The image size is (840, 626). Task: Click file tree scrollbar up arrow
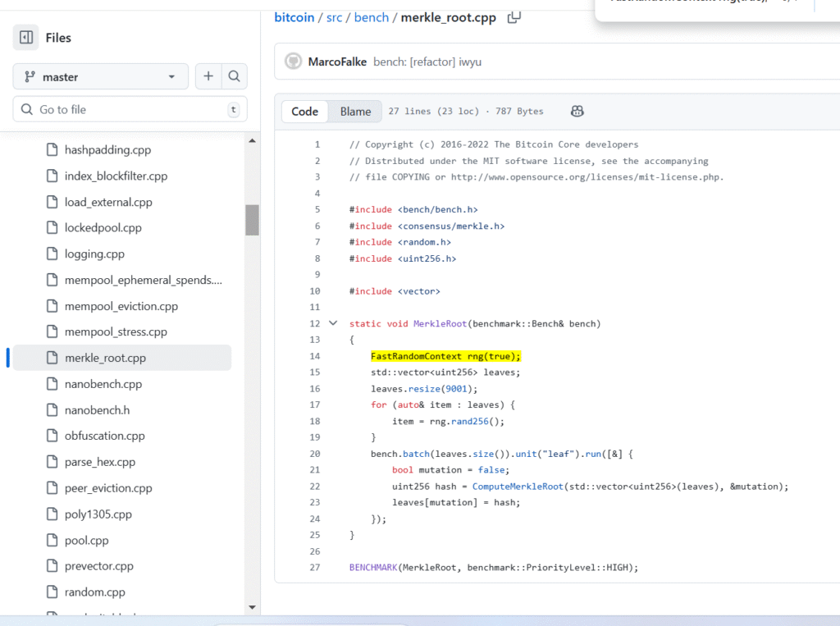click(253, 140)
